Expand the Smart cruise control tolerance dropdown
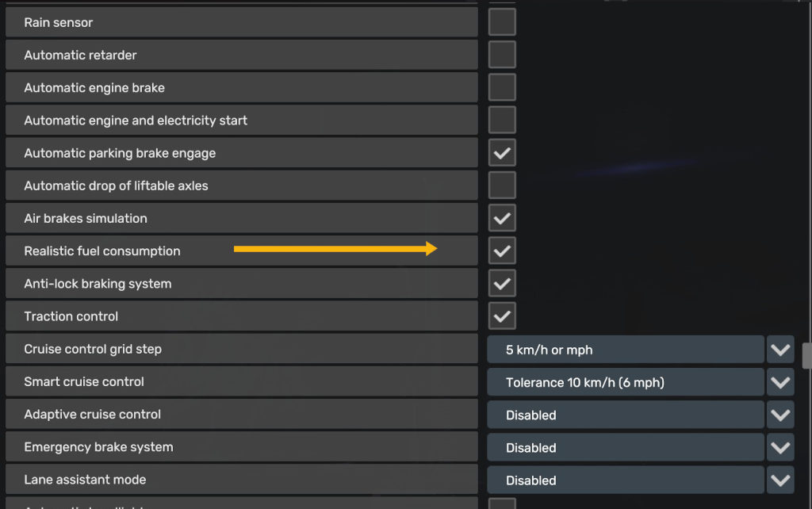 [779, 381]
